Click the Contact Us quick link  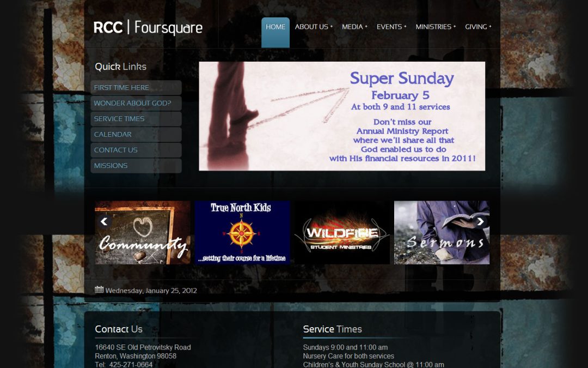click(x=136, y=149)
